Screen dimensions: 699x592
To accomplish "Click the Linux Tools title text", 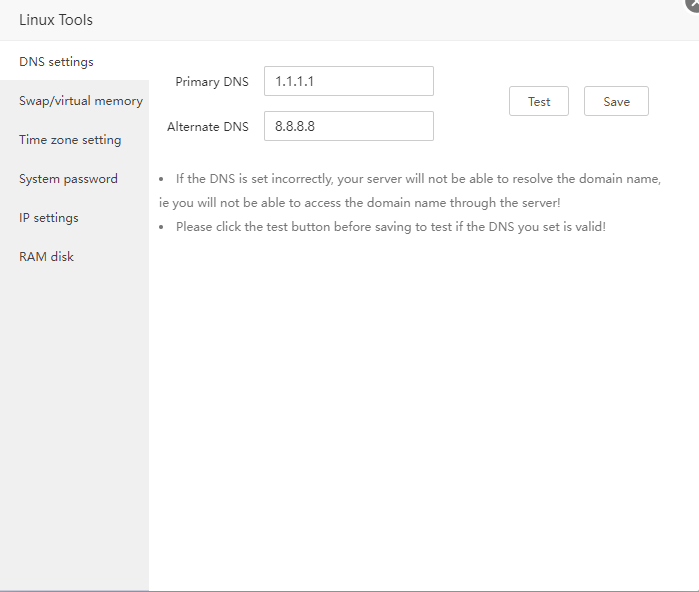I will click(56, 20).
